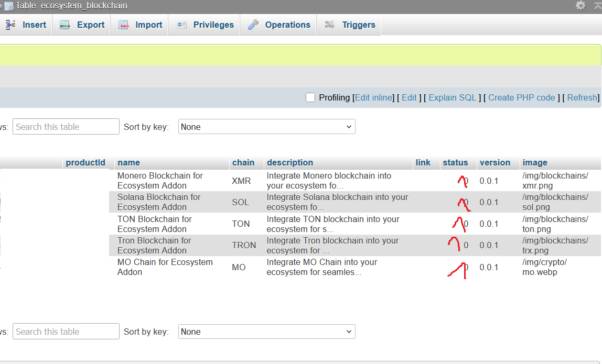Viewport: 602px width, 364px height.
Task: Open the bottom Sort by key dropdown
Action: (266, 332)
